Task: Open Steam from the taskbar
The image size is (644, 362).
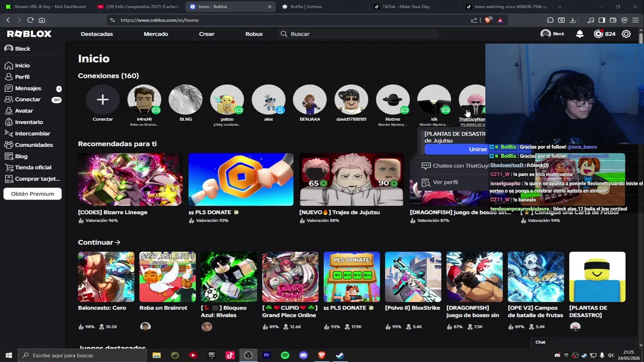Action: 340,355
